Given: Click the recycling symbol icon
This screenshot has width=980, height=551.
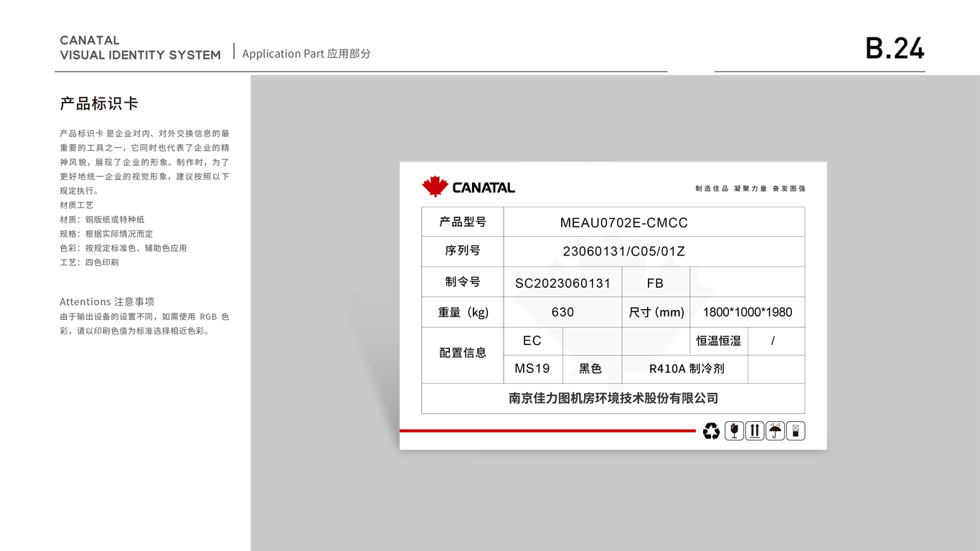Looking at the screenshot, I should click(711, 431).
